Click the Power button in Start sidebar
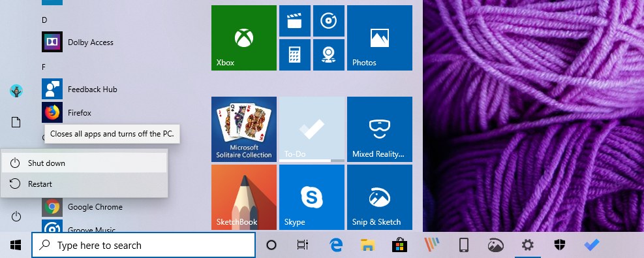Image resolution: width=644 pixels, height=258 pixels. click(x=16, y=216)
